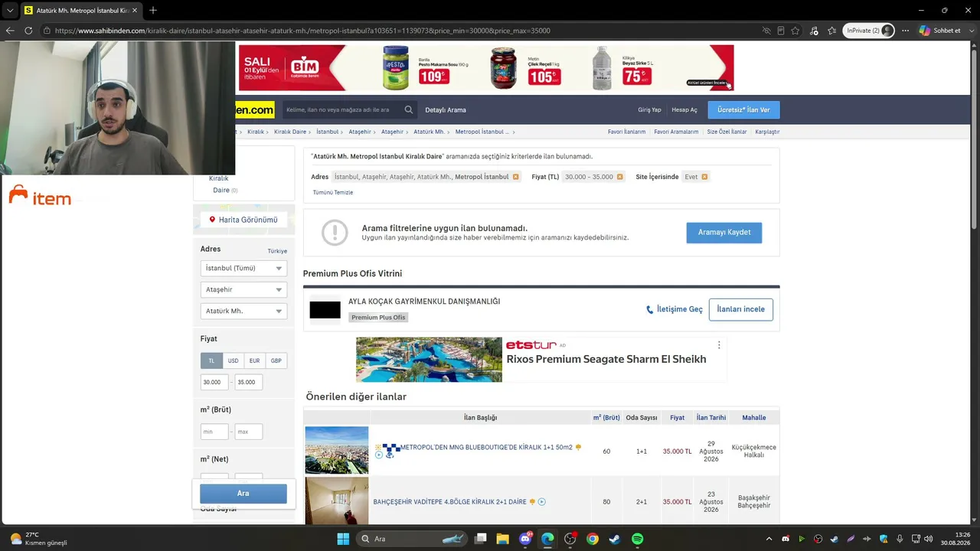Click the site search text box
The height and width of the screenshot is (551, 980).
(x=342, y=110)
